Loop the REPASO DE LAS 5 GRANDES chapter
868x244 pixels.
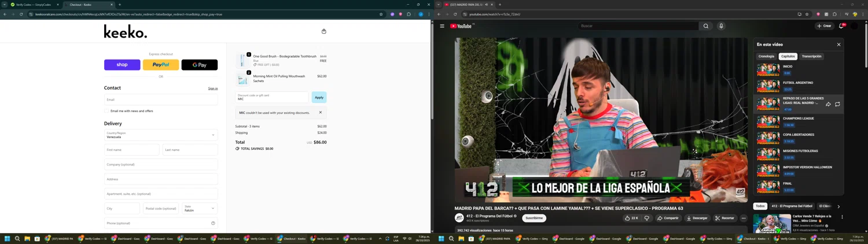pyautogui.click(x=837, y=104)
